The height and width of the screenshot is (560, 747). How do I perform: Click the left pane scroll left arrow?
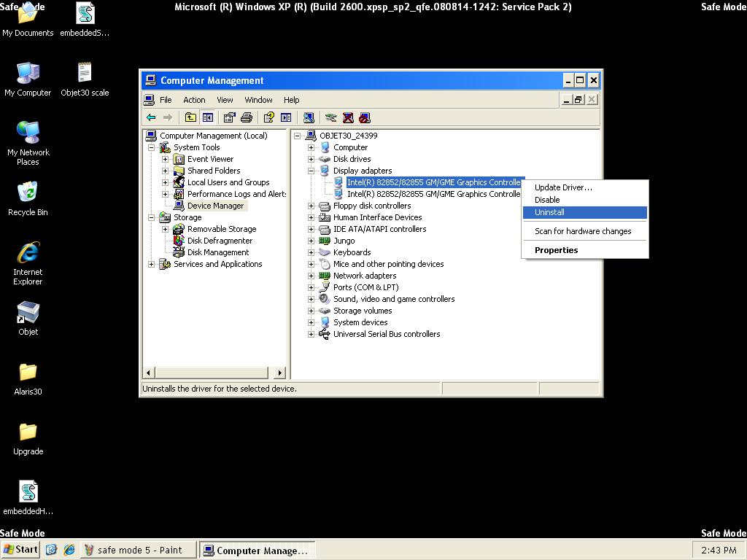149,373
